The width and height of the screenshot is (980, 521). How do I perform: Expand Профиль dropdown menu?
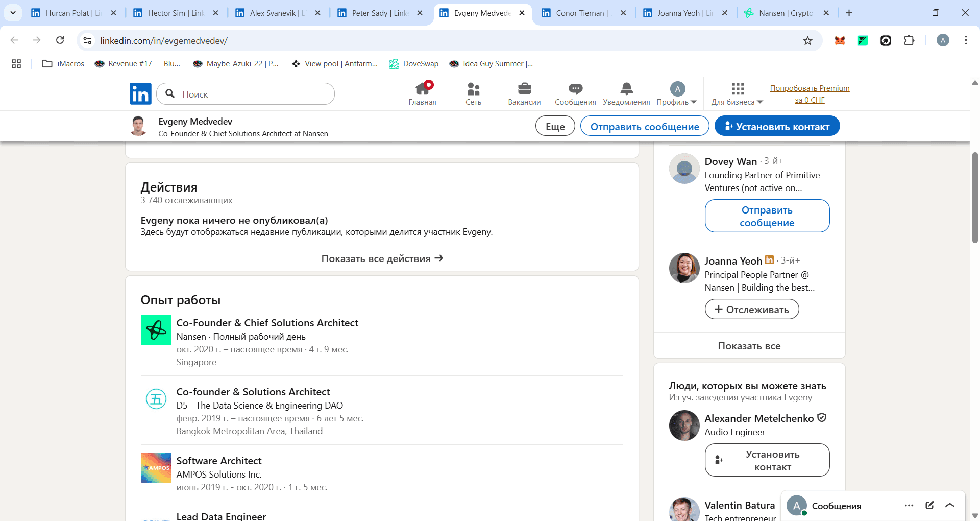[x=677, y=94]
